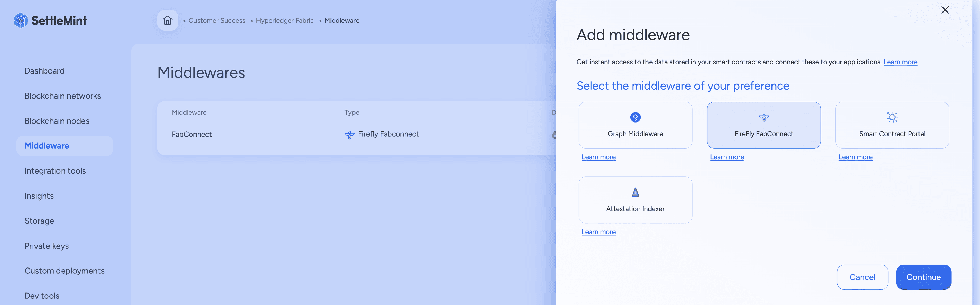Open Learn more under FireFly FabConnect
The width and height of the screenshot is (980, 305).
[727, 157]
